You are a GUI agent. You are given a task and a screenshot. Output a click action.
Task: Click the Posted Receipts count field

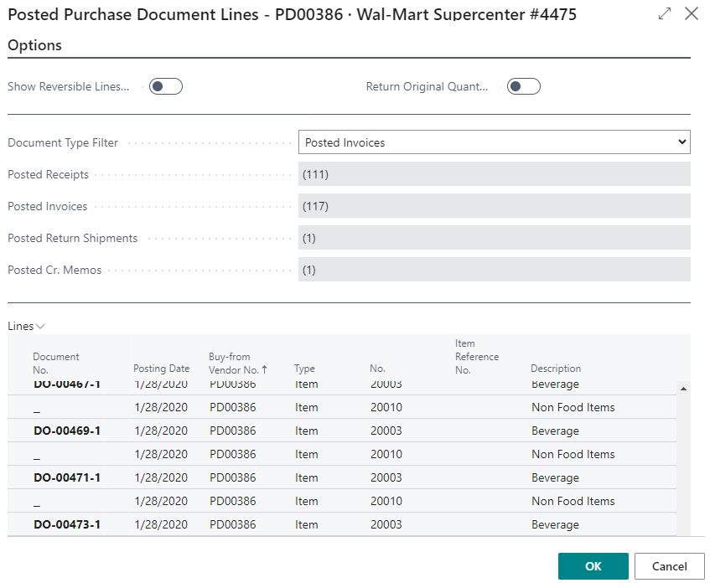point(494,174)
